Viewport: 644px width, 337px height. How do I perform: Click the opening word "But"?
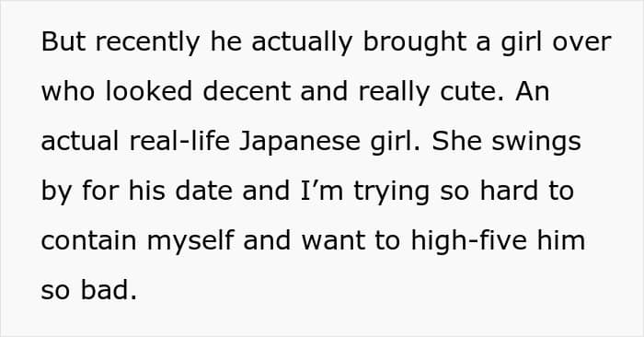(x=63, y=41)
